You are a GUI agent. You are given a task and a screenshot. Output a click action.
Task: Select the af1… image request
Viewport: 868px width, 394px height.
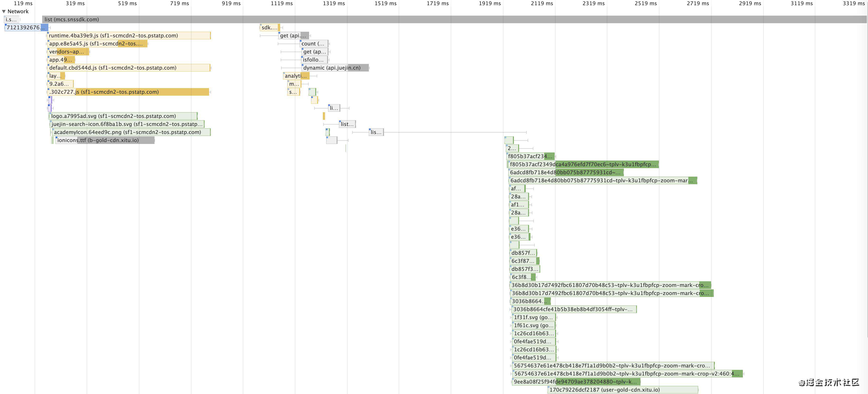click(x=519, y=205)
